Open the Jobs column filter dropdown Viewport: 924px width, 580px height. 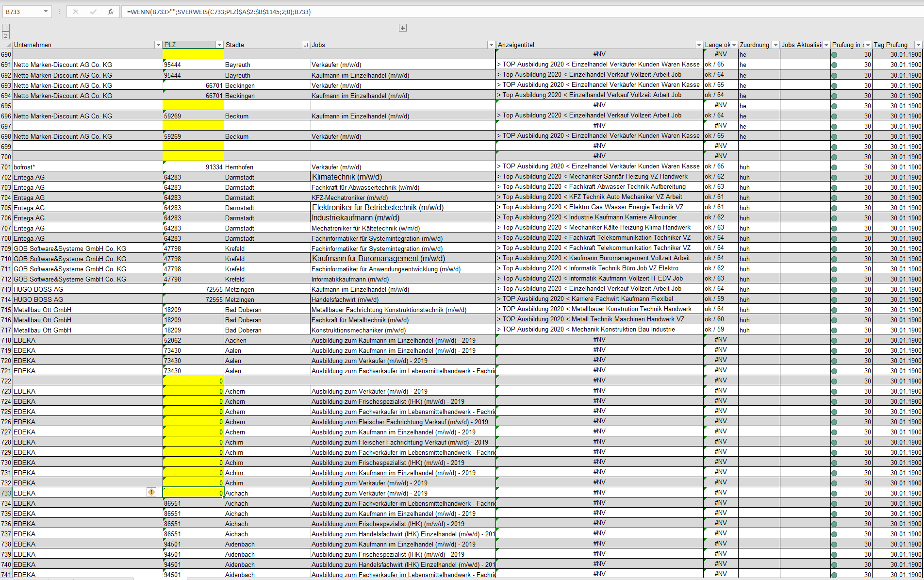[491, 45]
